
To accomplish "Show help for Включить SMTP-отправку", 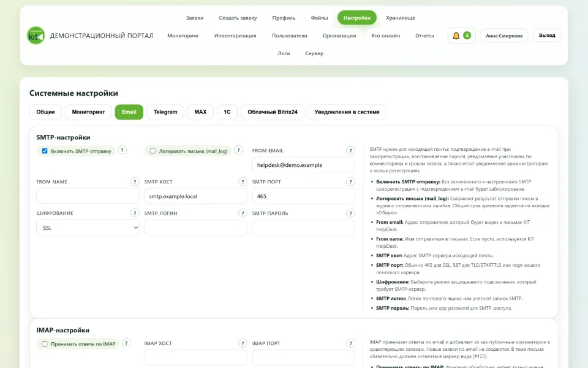I will click(x=122, y=150).
